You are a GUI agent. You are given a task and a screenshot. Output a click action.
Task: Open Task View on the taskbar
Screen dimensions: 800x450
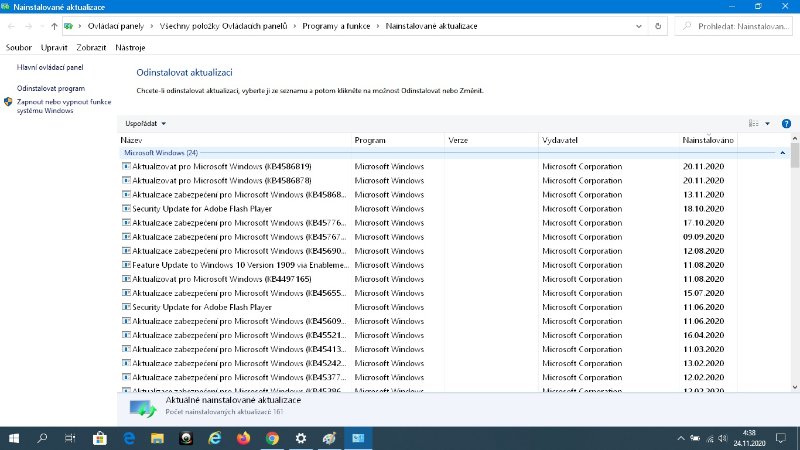click(x=70, y=438)
